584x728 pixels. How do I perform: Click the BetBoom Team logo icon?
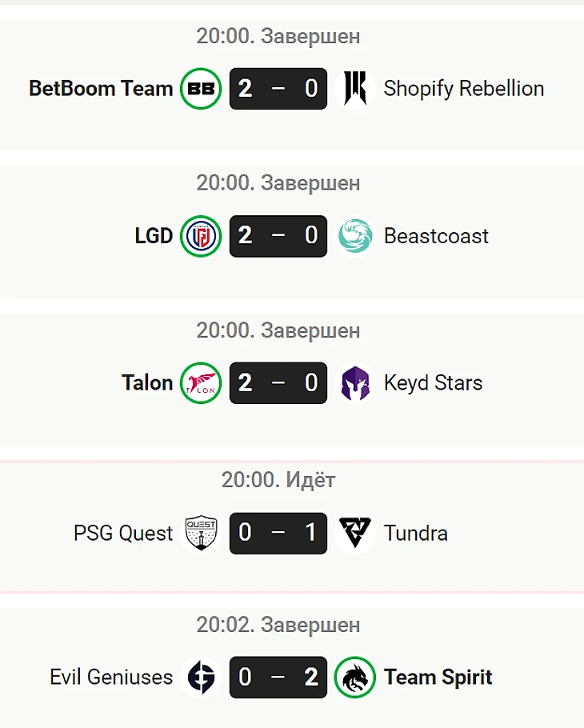[201, 88]
